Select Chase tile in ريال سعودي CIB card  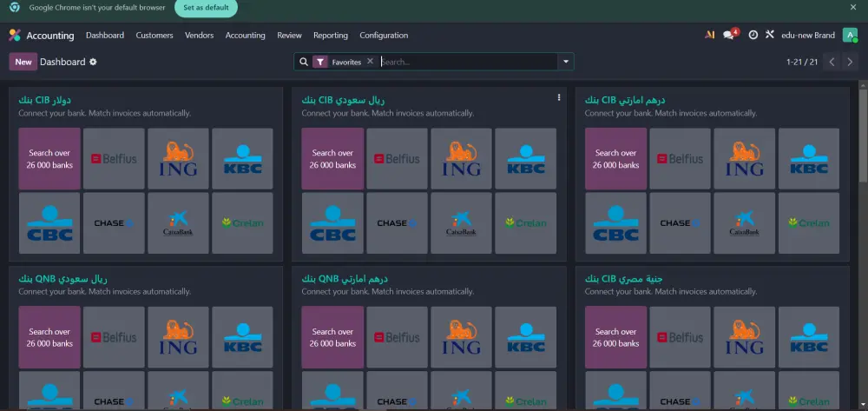click(x=398, y=223)
